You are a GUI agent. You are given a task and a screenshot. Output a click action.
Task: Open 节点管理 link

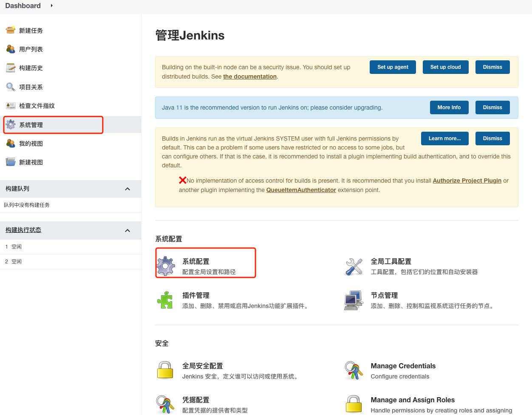click(x=384, y=295)
